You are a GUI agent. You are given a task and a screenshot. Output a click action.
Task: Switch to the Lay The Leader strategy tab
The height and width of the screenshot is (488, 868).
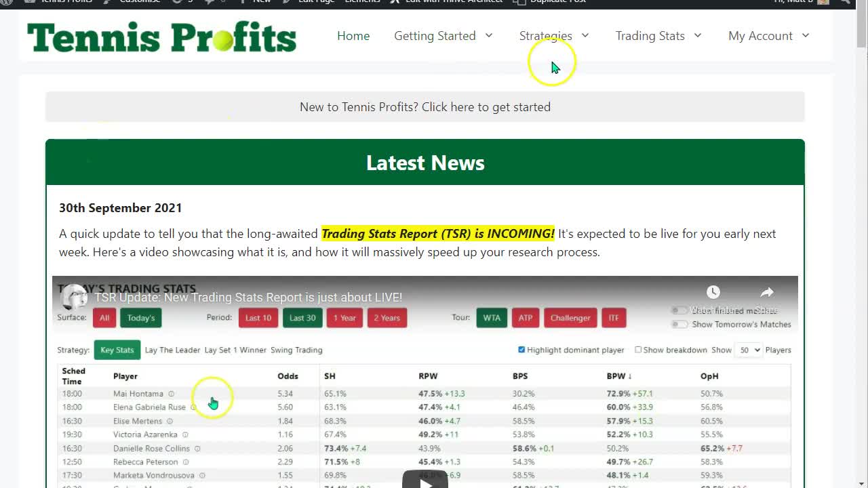[172, 350]
